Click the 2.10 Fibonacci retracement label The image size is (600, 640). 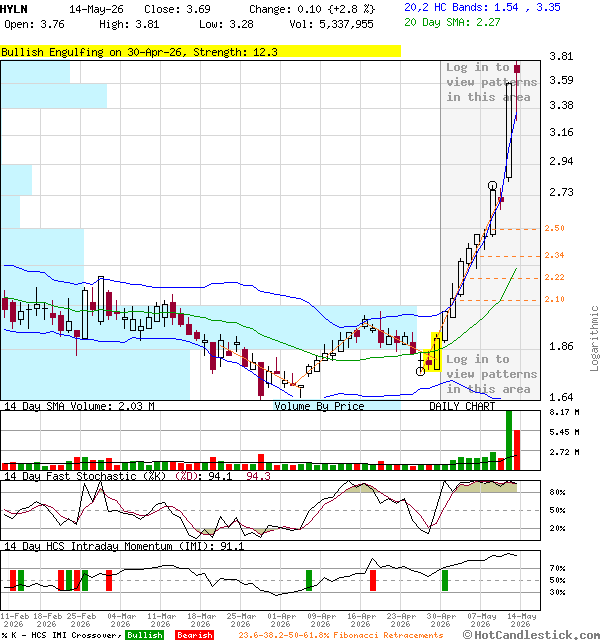(x=554, y=299)
